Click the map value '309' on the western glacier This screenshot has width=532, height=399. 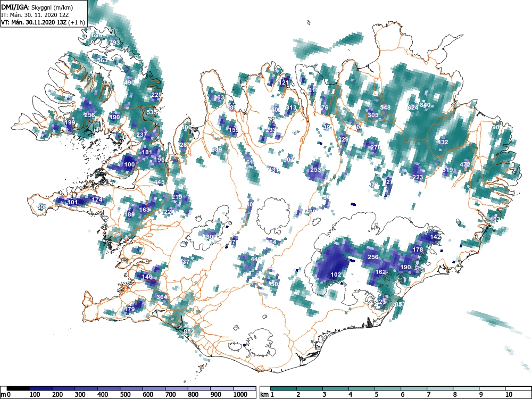211,237
